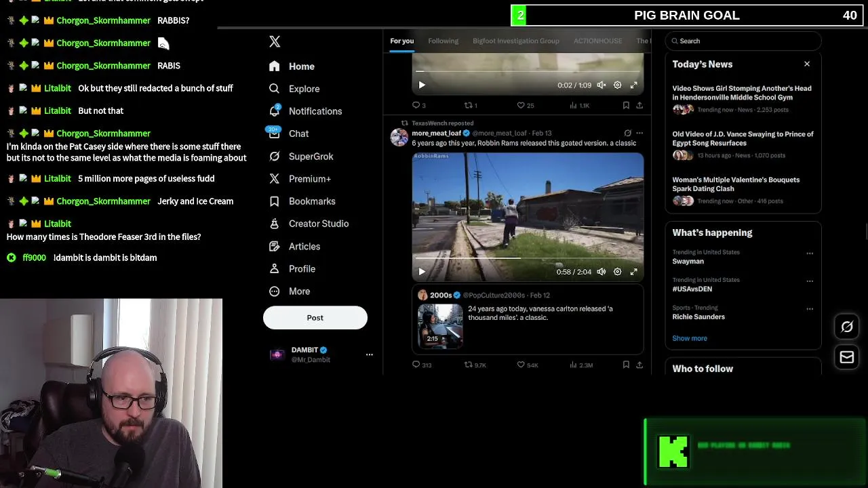Open Richie Saunders trend options menu
This screenshot has height=488, width=868.
(x=810, y=309)
